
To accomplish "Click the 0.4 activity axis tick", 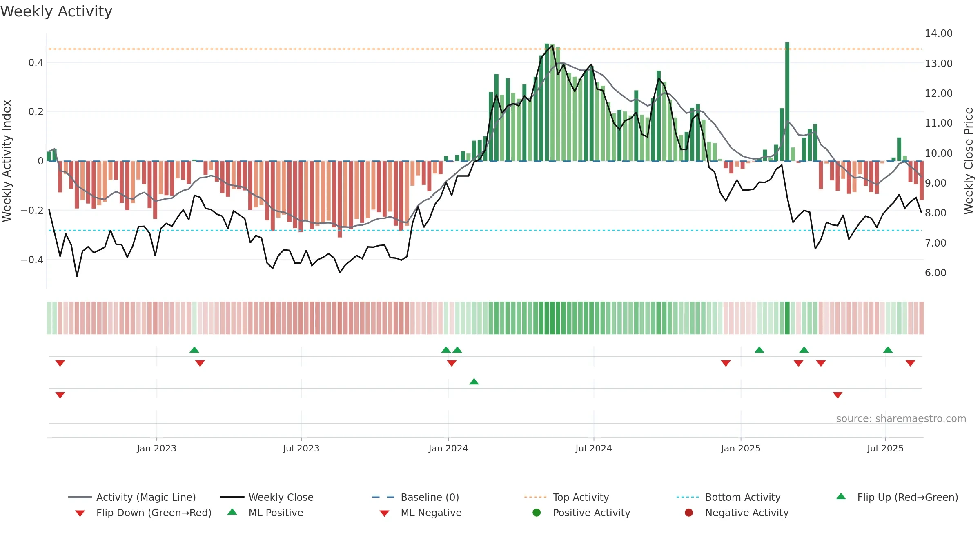I will pyautogui.click(x=36, y=62).
